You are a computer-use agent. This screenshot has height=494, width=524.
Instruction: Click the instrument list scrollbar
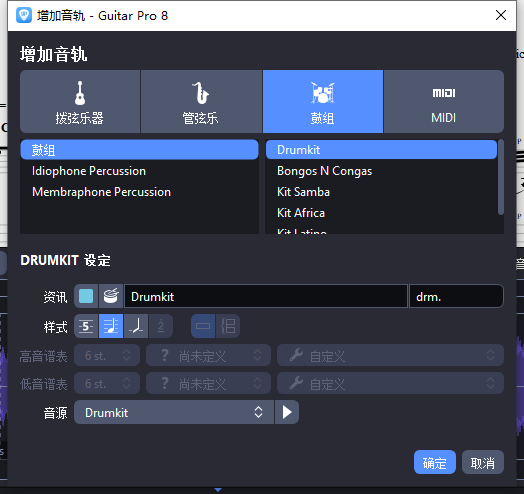(501, 177)
